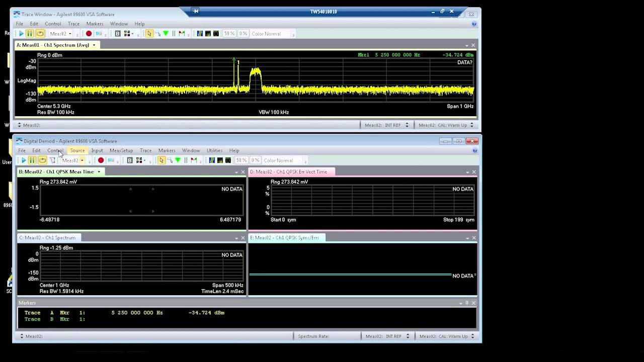Click 50 % button in Digital Demod toolbar
This screenshot has width=644, height=362.
241,160
